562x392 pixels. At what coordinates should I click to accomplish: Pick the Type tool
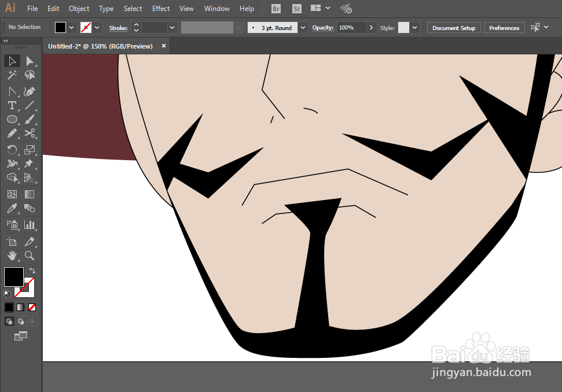[x=12, y=106]
